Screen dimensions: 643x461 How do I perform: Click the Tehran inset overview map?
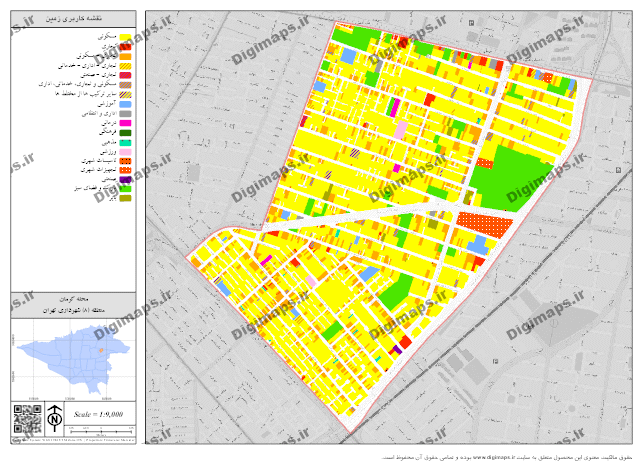74,360
